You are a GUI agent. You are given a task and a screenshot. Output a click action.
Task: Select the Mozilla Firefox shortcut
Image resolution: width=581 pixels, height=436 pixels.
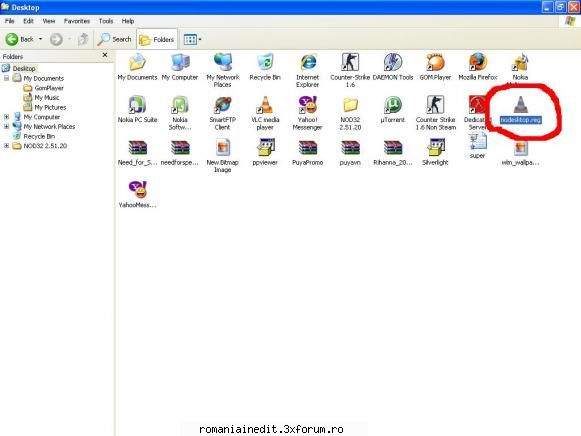(478, 67)
